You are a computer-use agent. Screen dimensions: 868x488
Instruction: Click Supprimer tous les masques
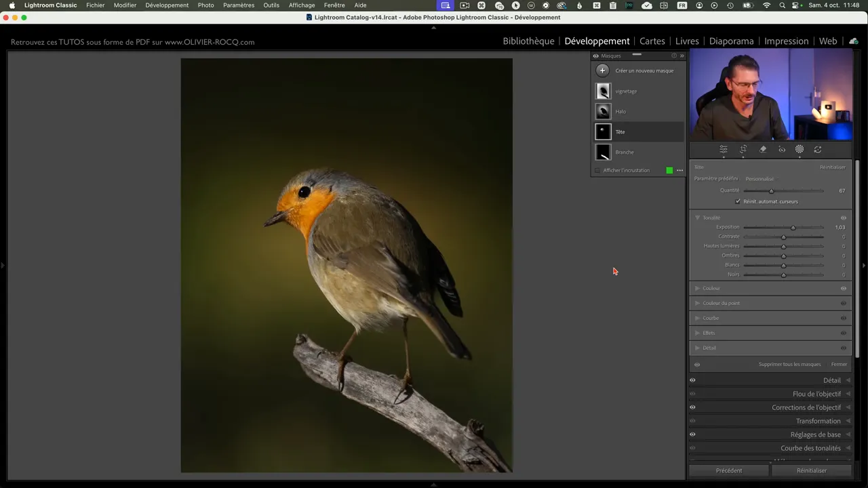coord(789,365)
